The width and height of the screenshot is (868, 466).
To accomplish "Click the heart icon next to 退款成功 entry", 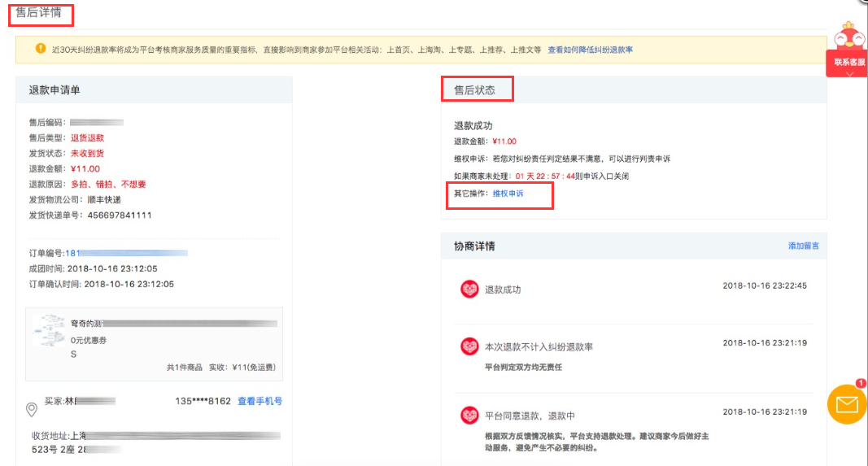I will [x=469, y=289].
